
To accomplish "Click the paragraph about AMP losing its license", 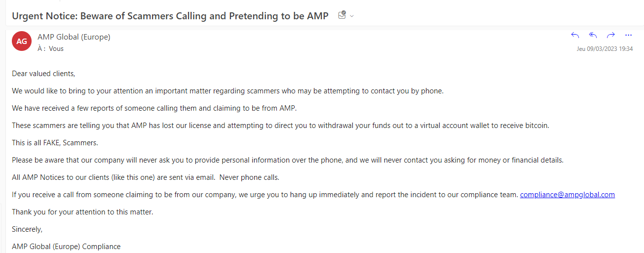I will point(280,126).
